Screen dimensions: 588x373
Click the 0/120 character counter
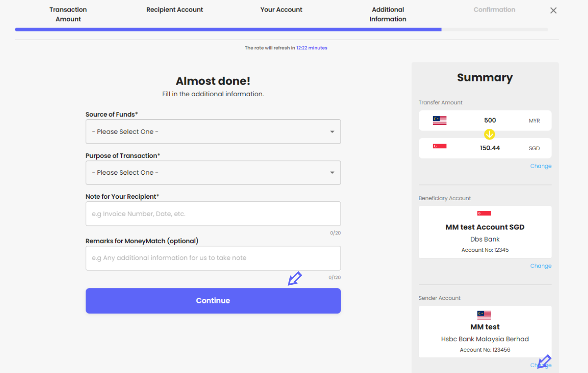[x=334, y=278]
